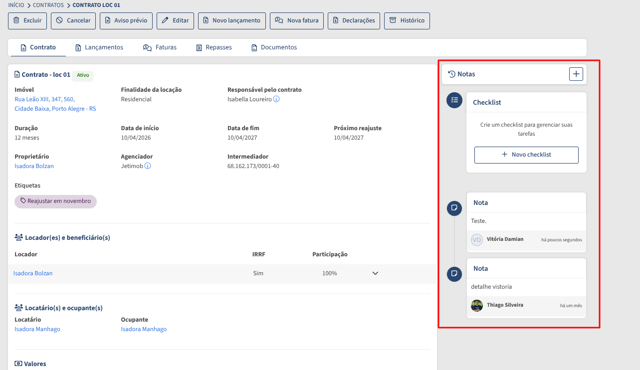The height and width of the screenshot is (370, 640).
Task: Click the Ativo status badge
Action: click(x=83, y=75)
